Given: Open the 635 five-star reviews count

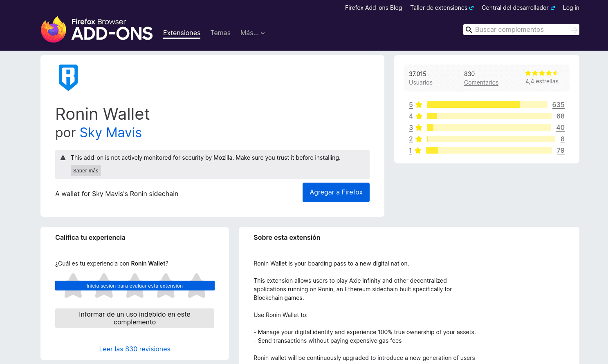Looking at the screenshot, I should (558, 105).
